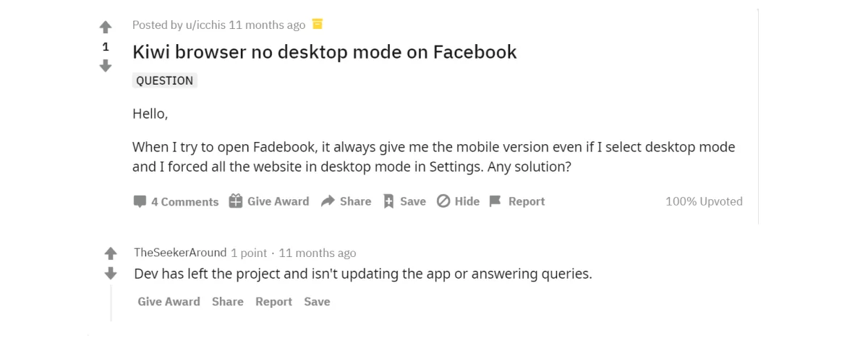868x362 pixels.
Task: Open the post title Kiwi browser no desktop mode
Action: [x=325, y=52]
